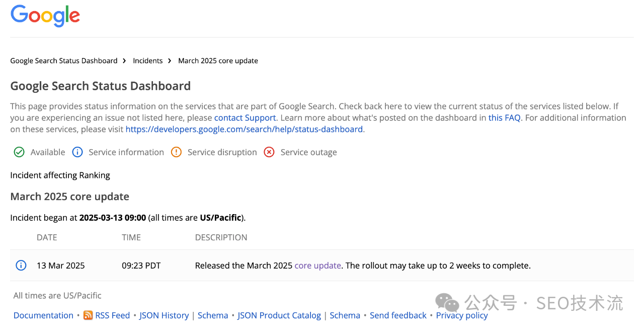Click the orange Service disruption icon

click(176, 152)
